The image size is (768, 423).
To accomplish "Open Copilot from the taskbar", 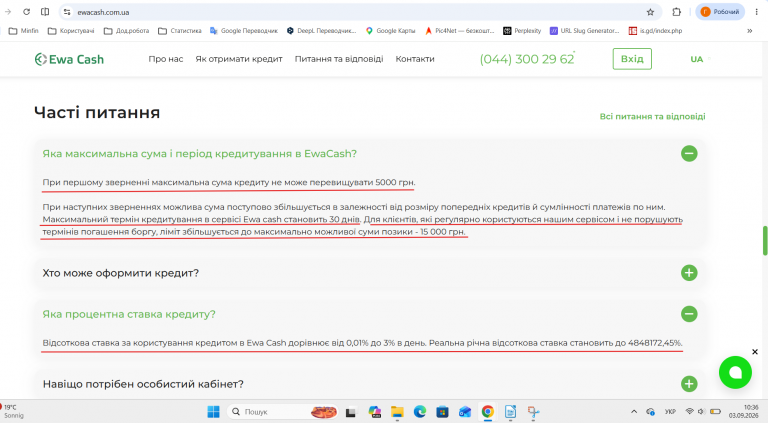I will [x=375, y=412].
